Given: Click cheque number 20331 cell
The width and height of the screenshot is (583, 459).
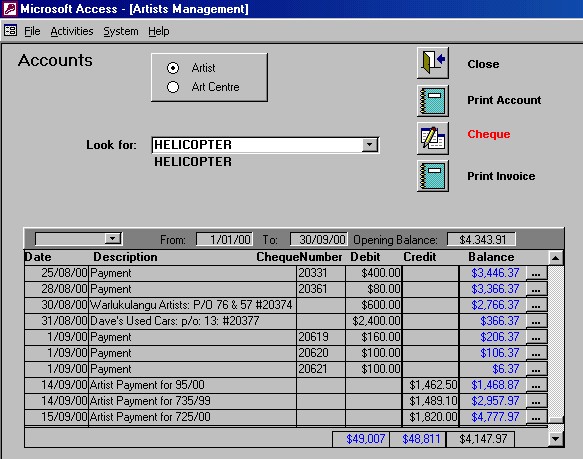Looking at the screenshot, I should pos(321,273).
